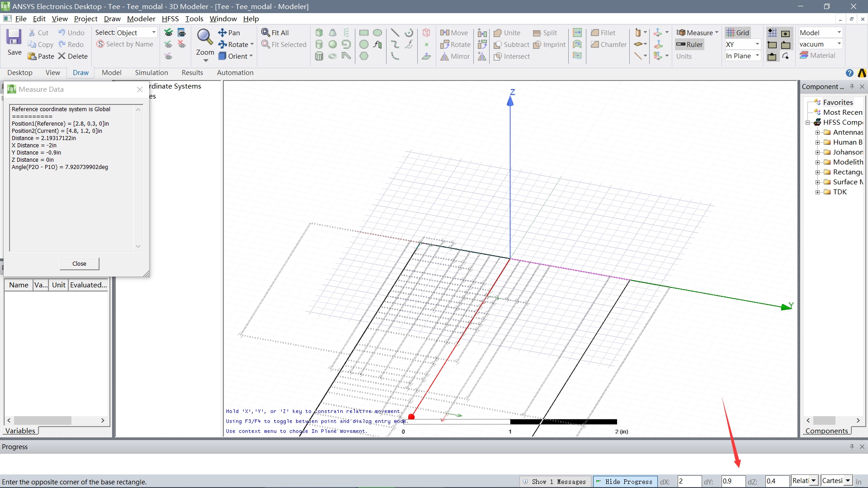This screenshot has width=868, height=488.
Task: Open the XY drawing plane dropdown
Action: [x=757, y=44]
